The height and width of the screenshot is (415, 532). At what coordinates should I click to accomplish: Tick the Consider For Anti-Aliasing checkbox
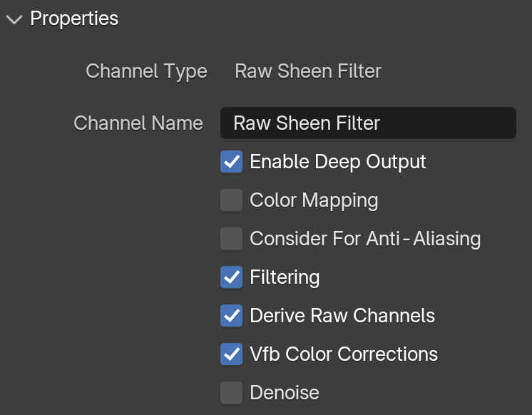click(231, 239)
